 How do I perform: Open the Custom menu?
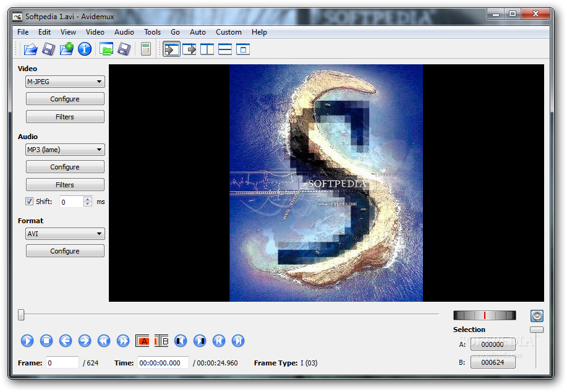pyautogui.click(x=229, y=32)
